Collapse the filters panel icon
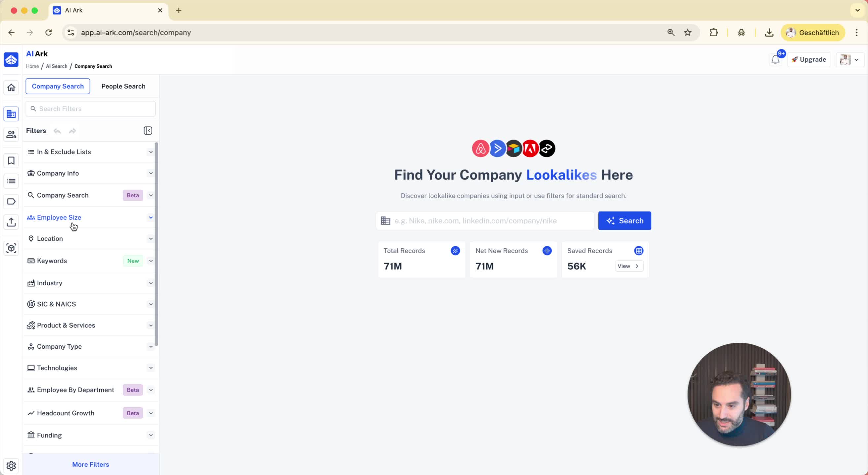Screen dimensions: 868x475 coord(148,131)
